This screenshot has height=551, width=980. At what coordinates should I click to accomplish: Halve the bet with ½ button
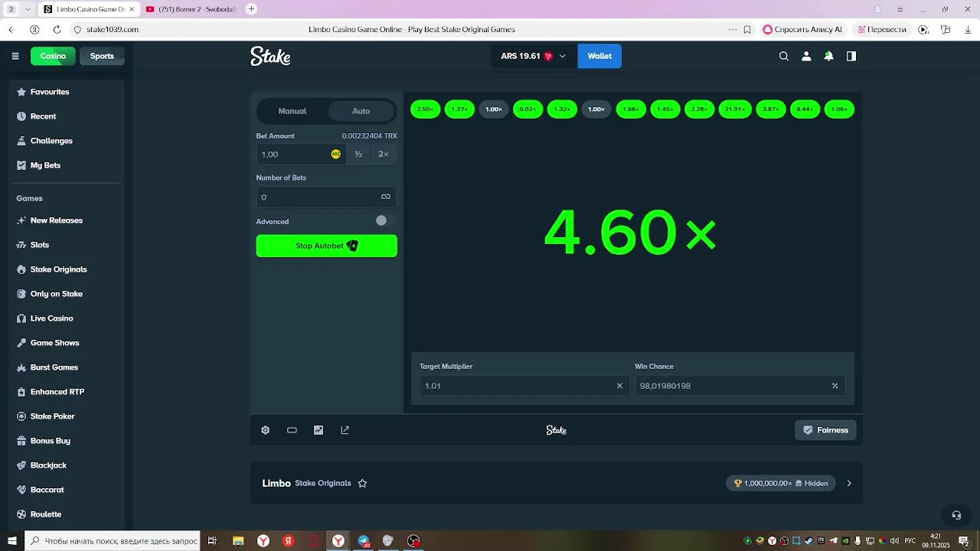(x=358, y=154)
